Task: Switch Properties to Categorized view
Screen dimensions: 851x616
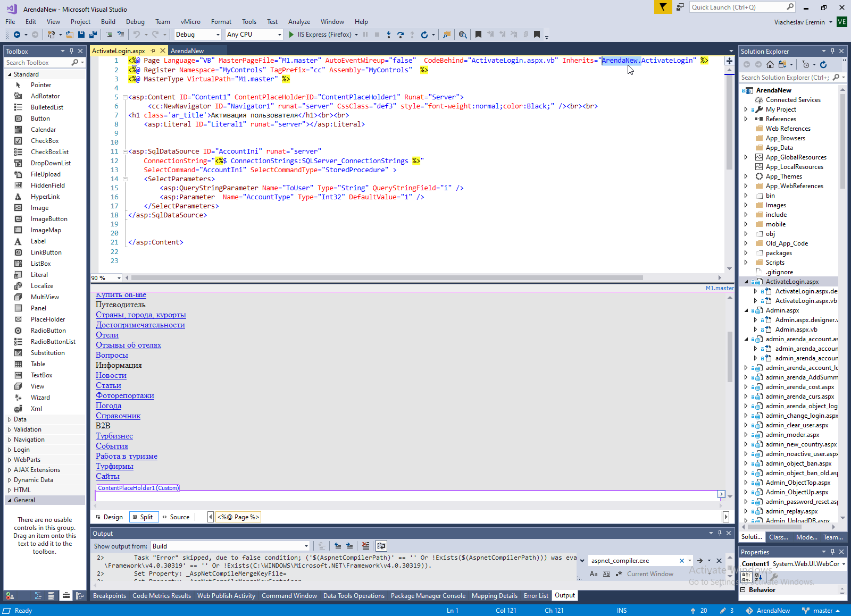Action: tap(746, 577)
